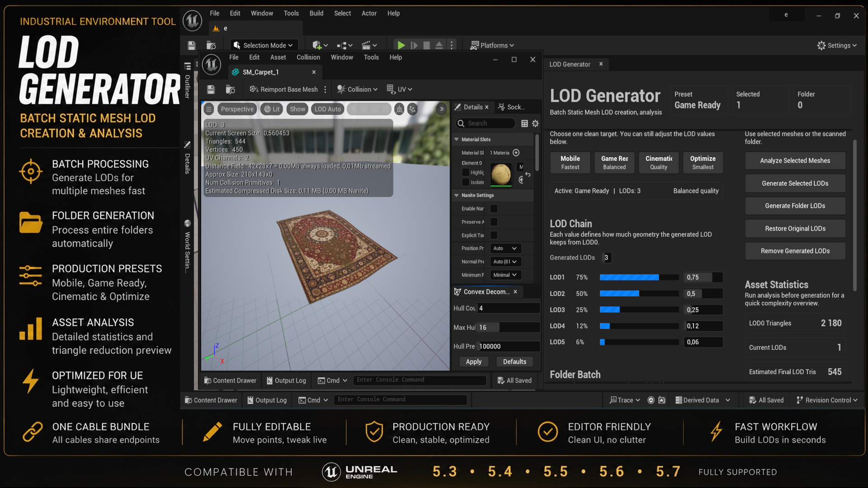Toggle the Lit view mode button

click(272, 109)
